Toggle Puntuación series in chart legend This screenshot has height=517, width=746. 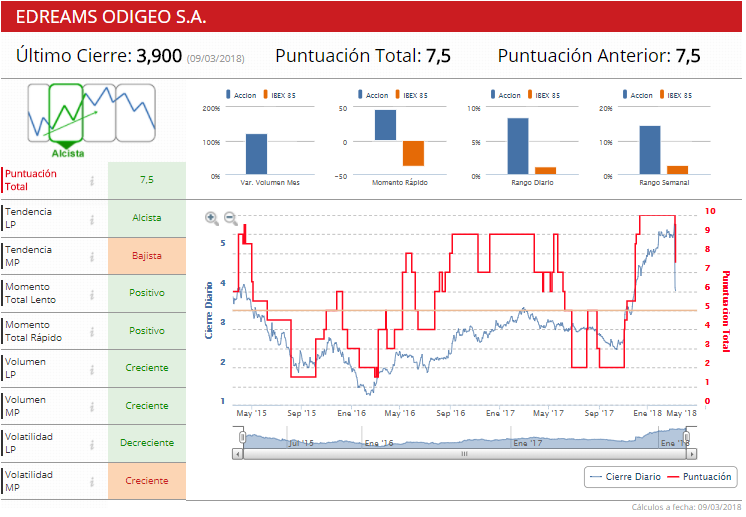pyautogui.click(x=699, y=477)
